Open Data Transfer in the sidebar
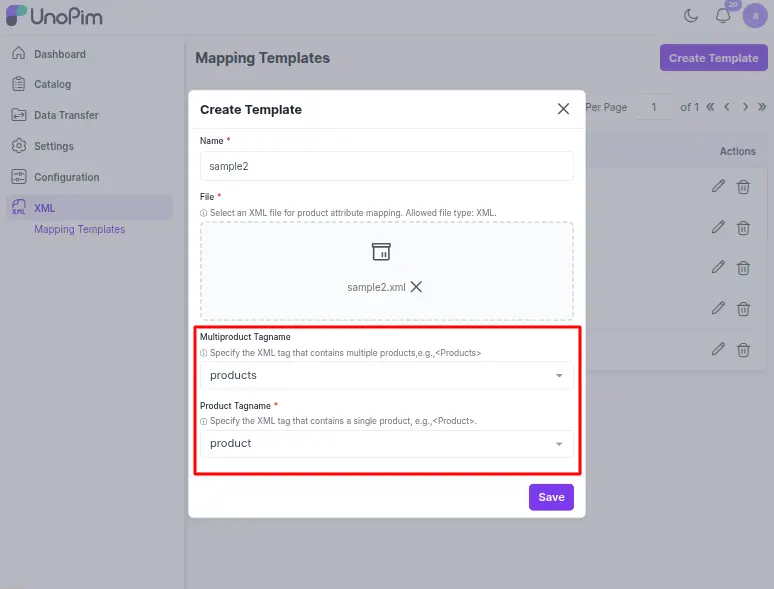774x589 pixels. coord(66,115)
